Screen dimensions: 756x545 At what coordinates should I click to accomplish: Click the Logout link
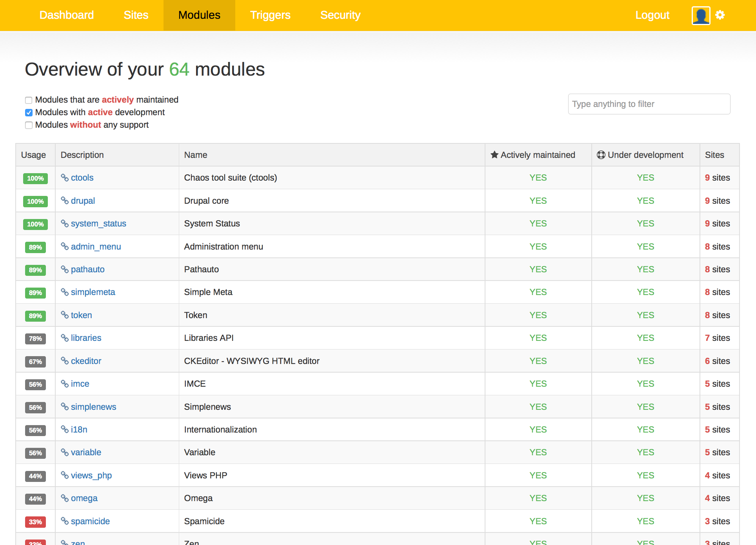click(x=652, y=15)
